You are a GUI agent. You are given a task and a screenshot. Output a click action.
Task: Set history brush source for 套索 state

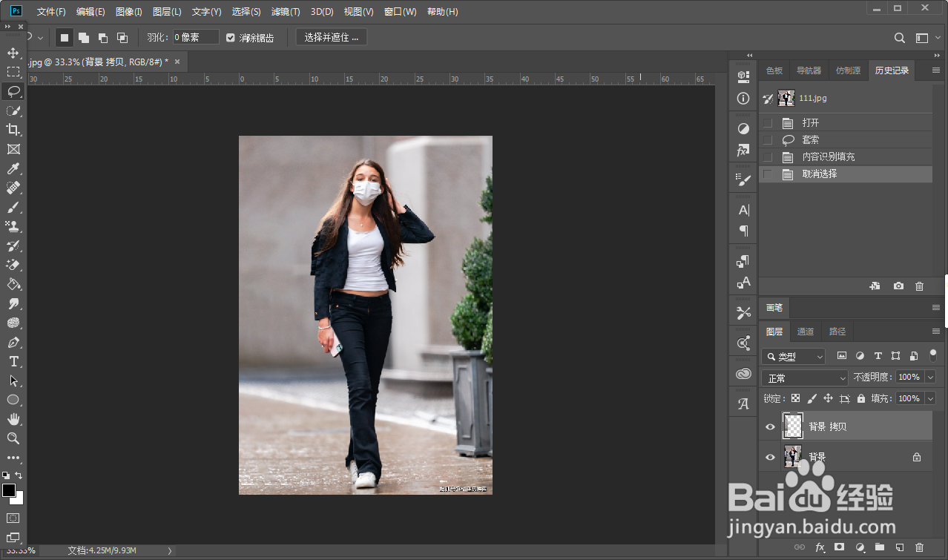[x=768, y=140]
